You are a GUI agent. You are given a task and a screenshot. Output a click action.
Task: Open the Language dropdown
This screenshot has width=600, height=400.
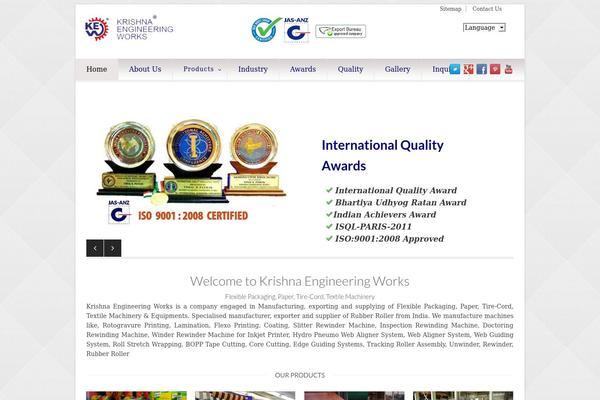point(484,28)
